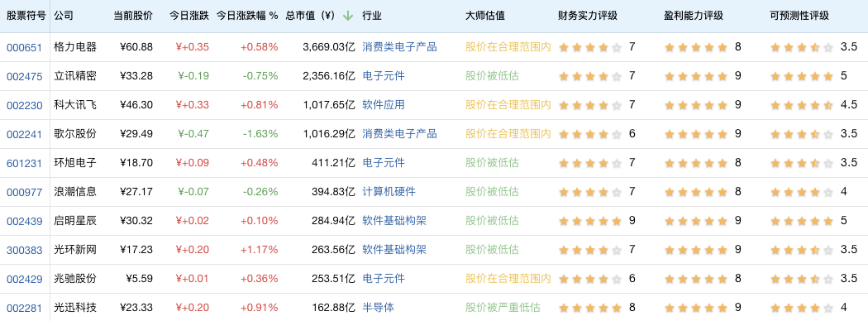
Task: Sort by 股票符号 column header
Action: coord(26,16)
